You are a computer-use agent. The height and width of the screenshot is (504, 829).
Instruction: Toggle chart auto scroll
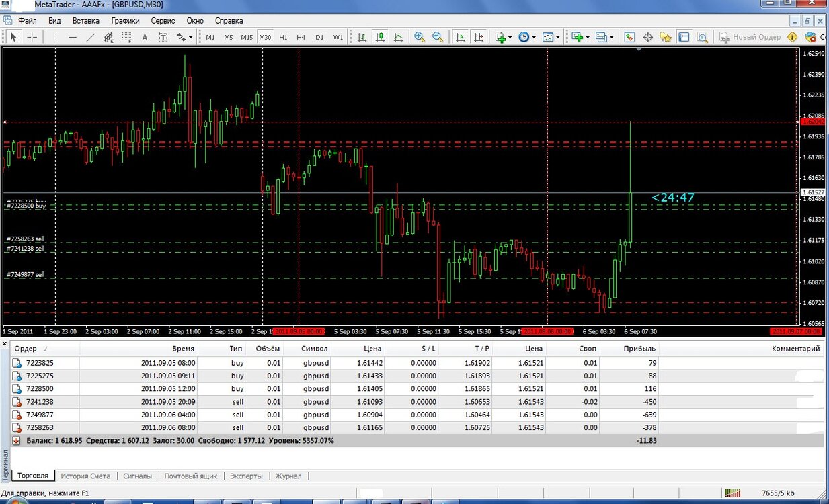[461, 37]
